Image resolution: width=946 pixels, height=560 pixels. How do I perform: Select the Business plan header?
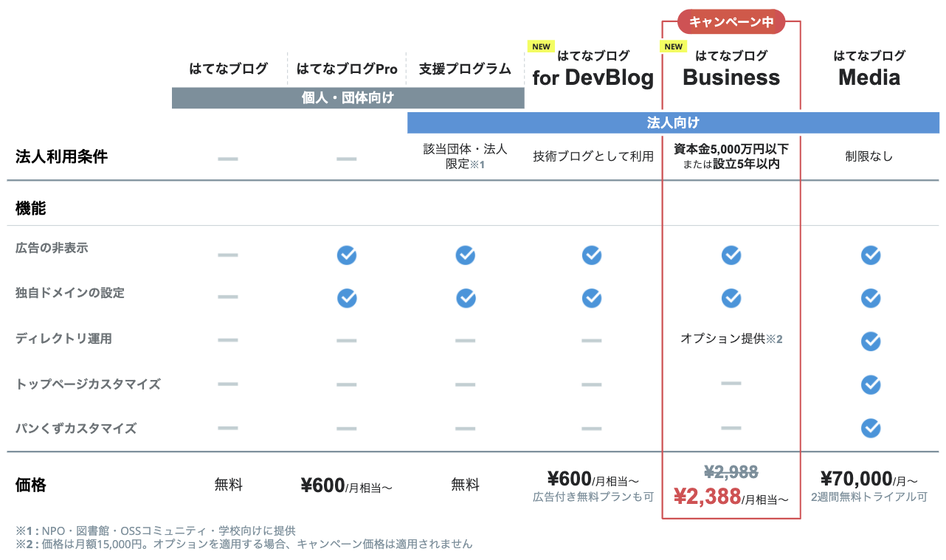[x=731, y=69]
